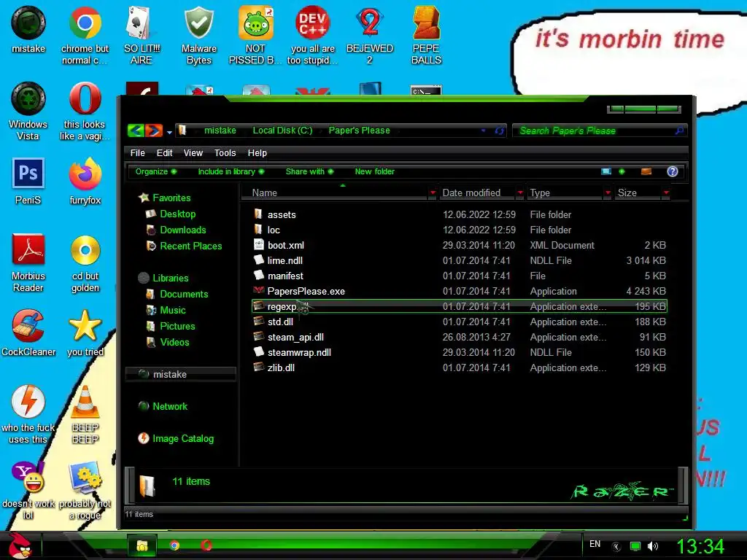Click the explorer Help question mark icon

tap(672, 171)
